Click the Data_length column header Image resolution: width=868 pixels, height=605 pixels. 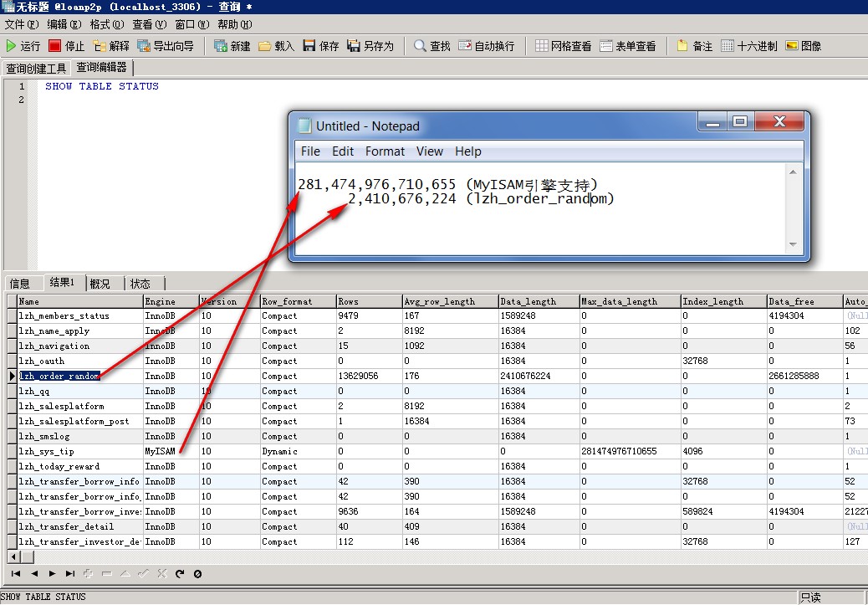pyautogui.click(x=539, y=301)
